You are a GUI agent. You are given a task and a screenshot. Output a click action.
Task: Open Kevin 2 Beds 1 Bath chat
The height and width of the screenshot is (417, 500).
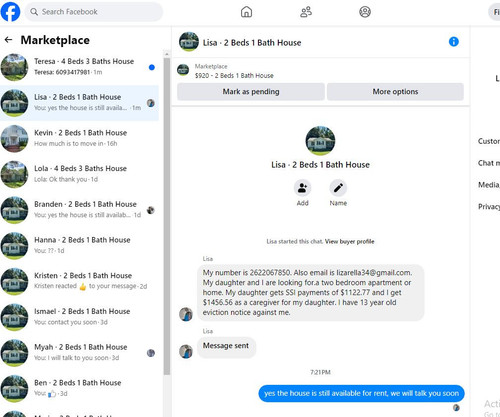tap(79, 138)
